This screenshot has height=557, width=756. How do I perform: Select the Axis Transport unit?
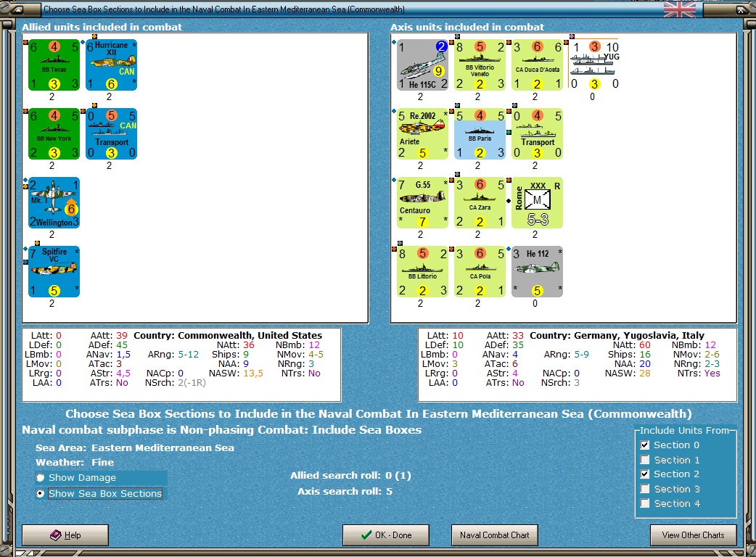[537, 134]
